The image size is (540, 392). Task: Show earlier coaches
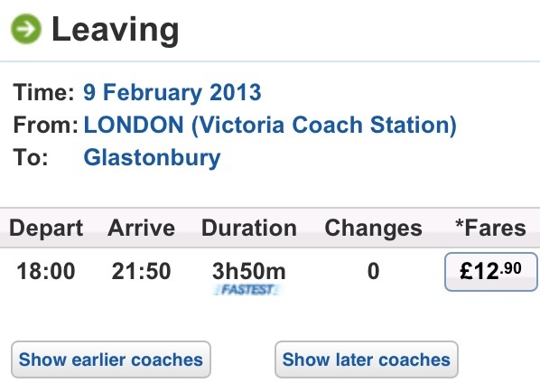[x=111, y=359]
